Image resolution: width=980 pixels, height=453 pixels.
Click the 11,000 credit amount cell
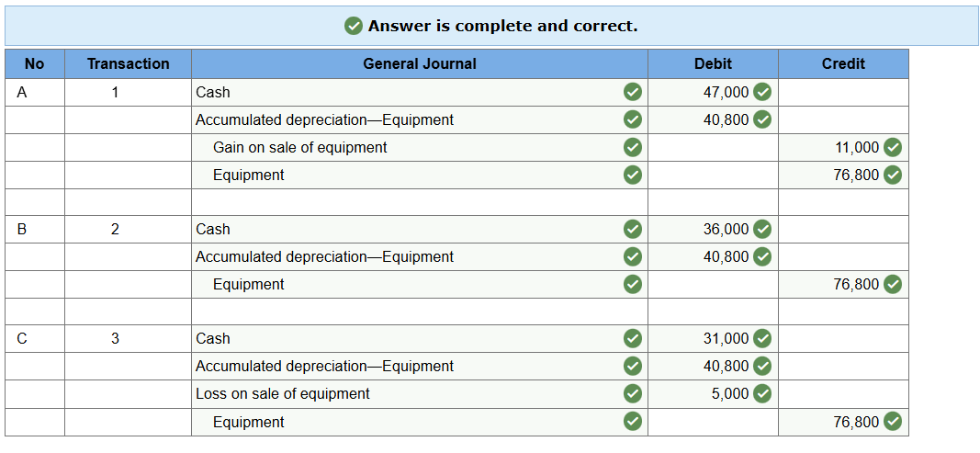click(x=856, y=147)
